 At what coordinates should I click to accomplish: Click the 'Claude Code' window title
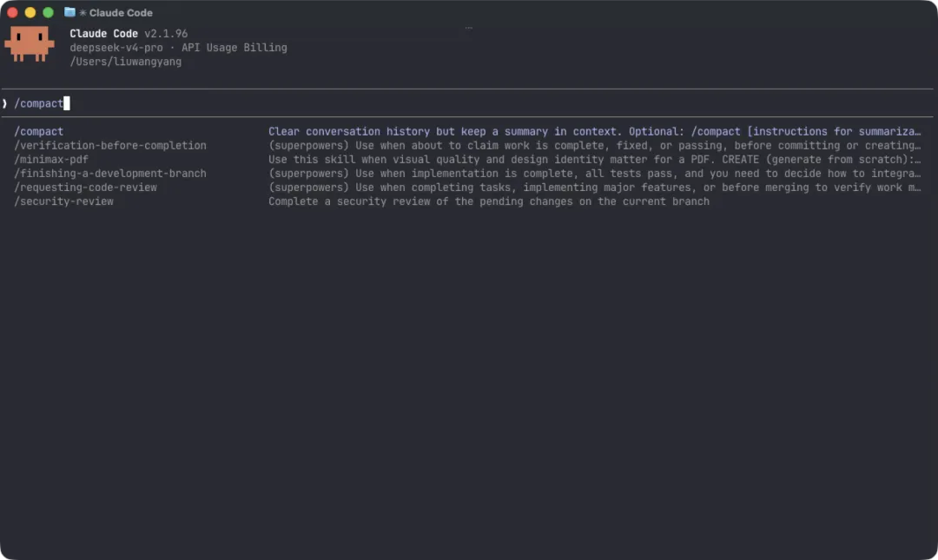point(121,12)
